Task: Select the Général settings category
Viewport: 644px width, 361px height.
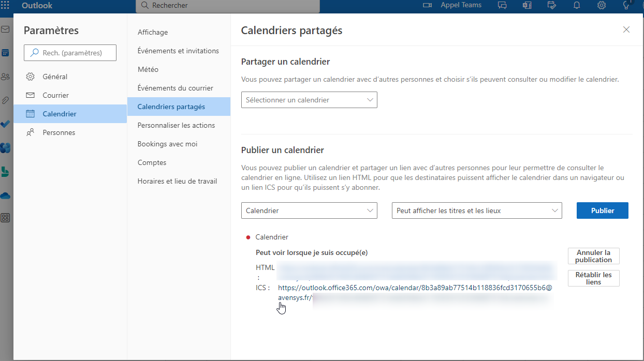Action: pyautogui.click(x=55, y=77)
